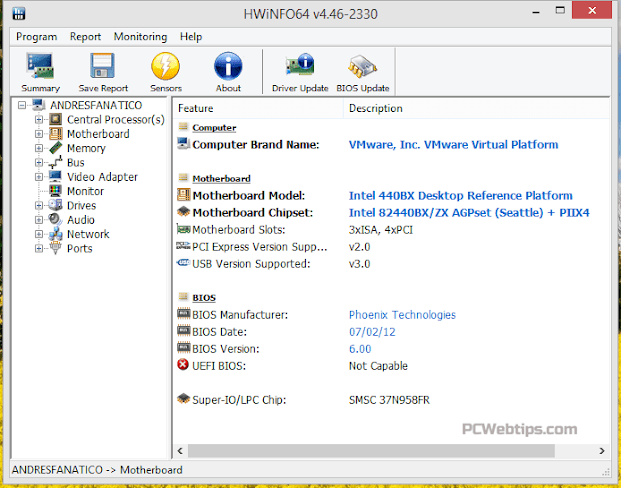The width and height of the screenshot is (621, 488).
Task: Click the Feature column header
Action: click(x=258, y=109)
